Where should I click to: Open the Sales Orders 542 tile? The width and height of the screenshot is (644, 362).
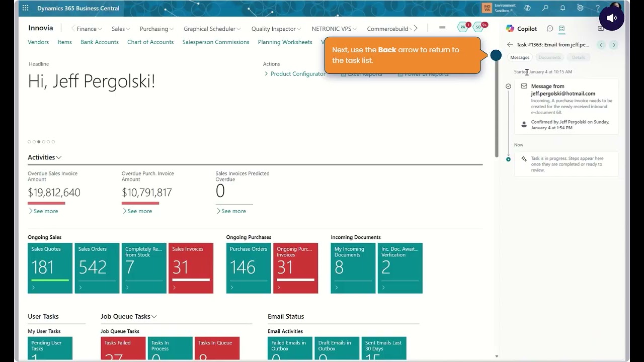coord(97,268)
